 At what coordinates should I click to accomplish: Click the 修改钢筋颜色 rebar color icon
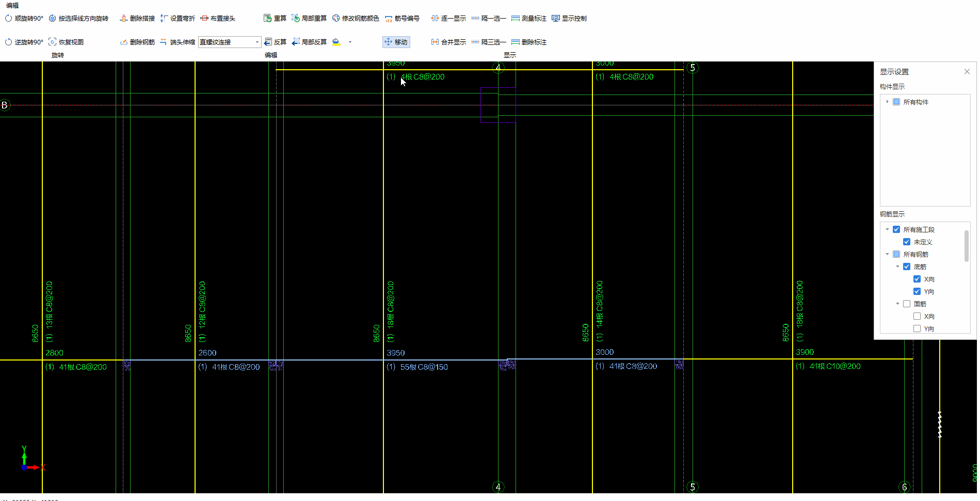click(x=336, y=19)
